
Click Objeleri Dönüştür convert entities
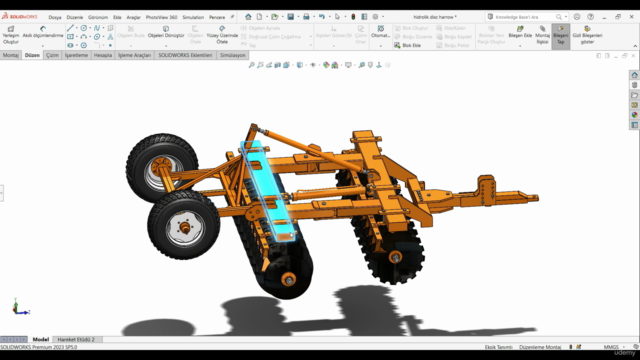click(x=166, y=32)
